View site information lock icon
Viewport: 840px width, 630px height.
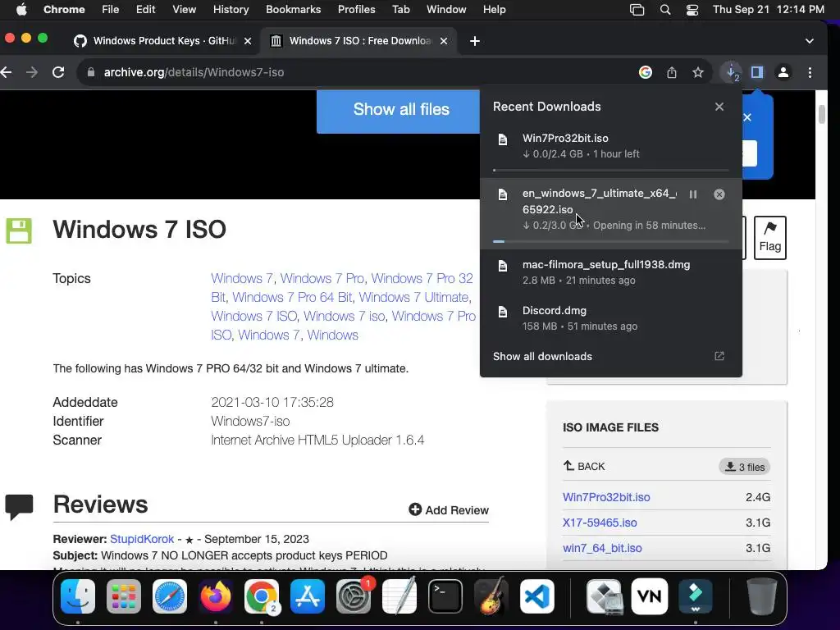[x=90, y=72]
